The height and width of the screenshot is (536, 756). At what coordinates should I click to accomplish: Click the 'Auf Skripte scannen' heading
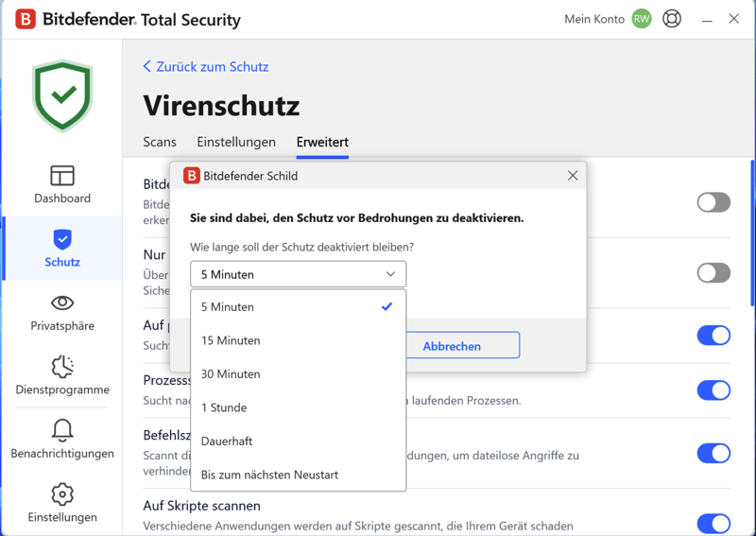(201, 506)
